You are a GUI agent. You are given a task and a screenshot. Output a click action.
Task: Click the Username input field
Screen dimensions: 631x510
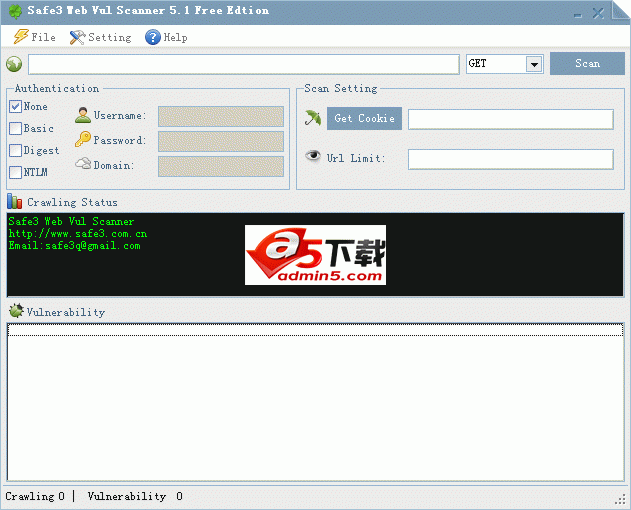pyautogui.click(x=221, y=116)
